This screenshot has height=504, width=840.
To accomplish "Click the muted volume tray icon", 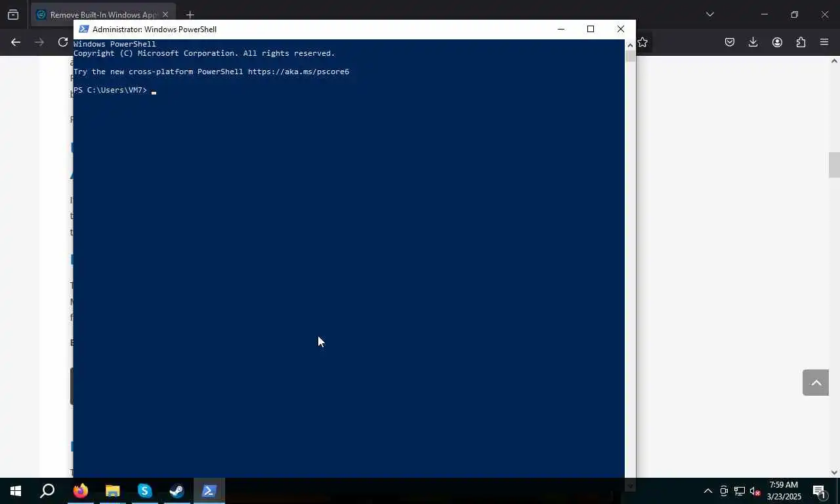I will (755, 491).
